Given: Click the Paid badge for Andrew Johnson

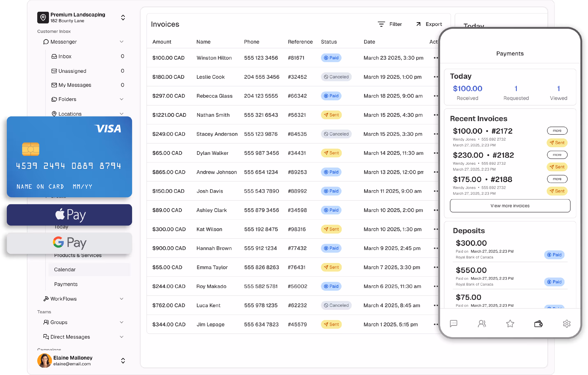Looking at the screenshot, I should click(x=331, y=172).
